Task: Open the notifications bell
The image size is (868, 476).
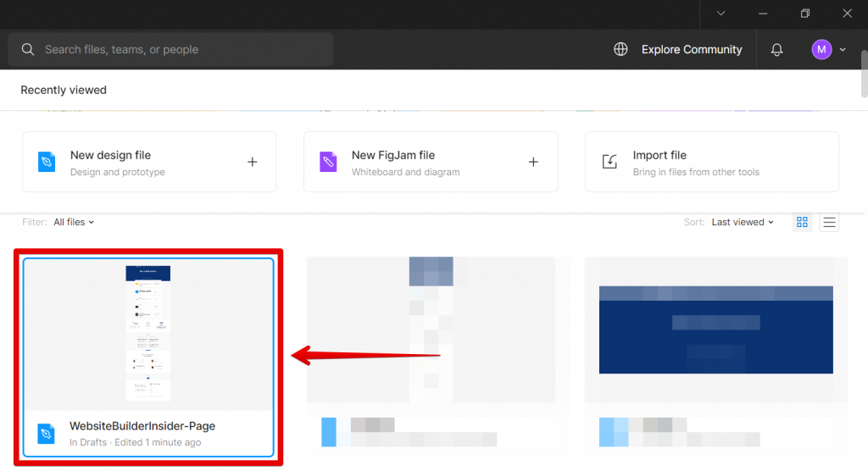Action: point(776,50)
